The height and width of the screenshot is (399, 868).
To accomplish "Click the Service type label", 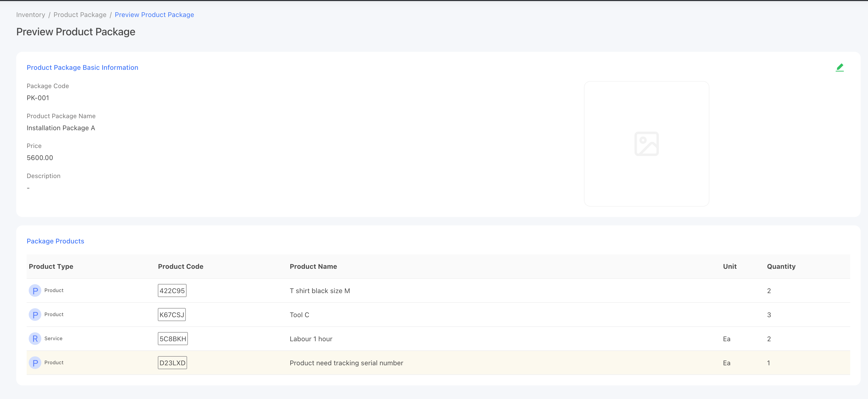I will pyautogui.click(x=53, y=338).
